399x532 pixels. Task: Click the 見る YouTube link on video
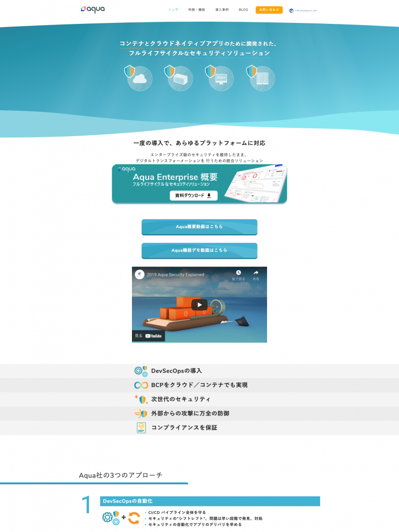coord(148,336)
